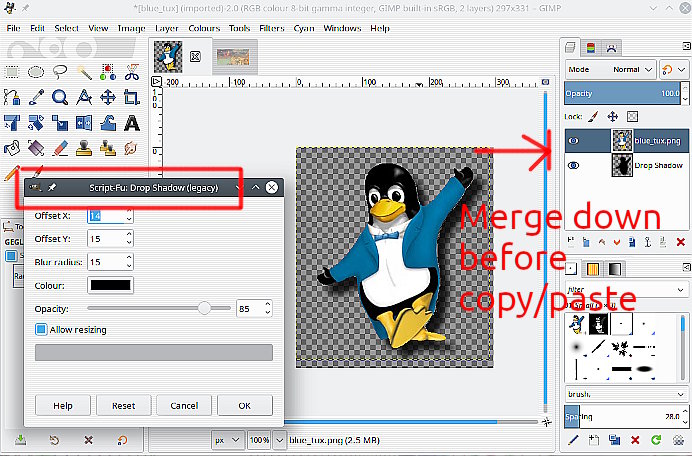The width and height of the screenshot is (692, 456).
Task: Open the Windows menu
Action: click(x=342, y=28)
